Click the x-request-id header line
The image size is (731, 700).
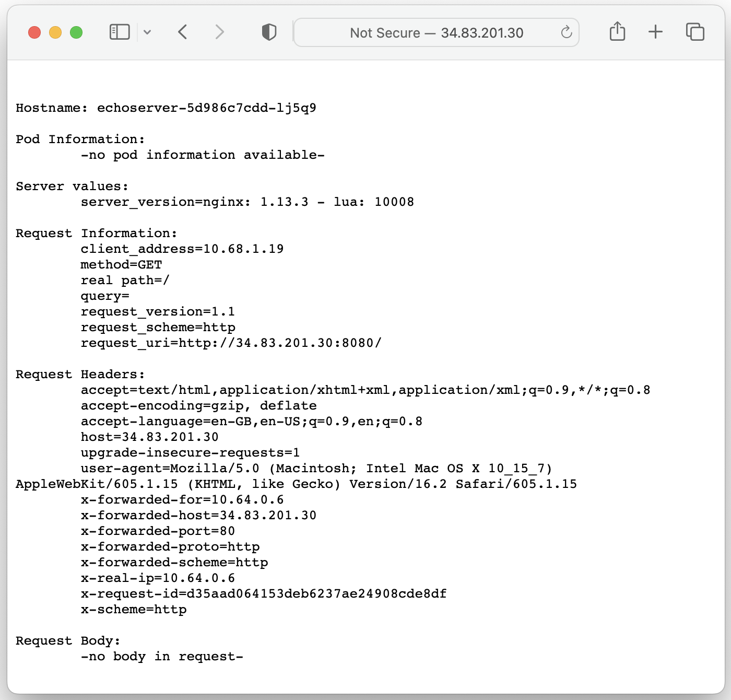(264, 594)
